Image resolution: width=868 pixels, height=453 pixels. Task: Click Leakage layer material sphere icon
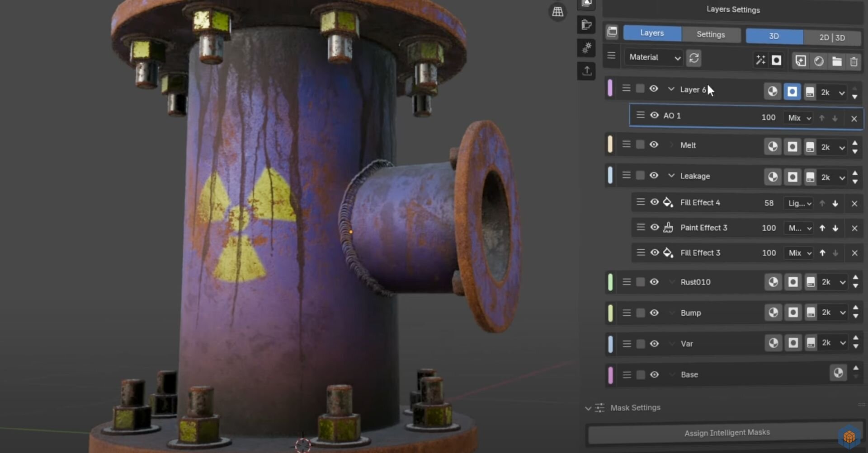(773, 177)
